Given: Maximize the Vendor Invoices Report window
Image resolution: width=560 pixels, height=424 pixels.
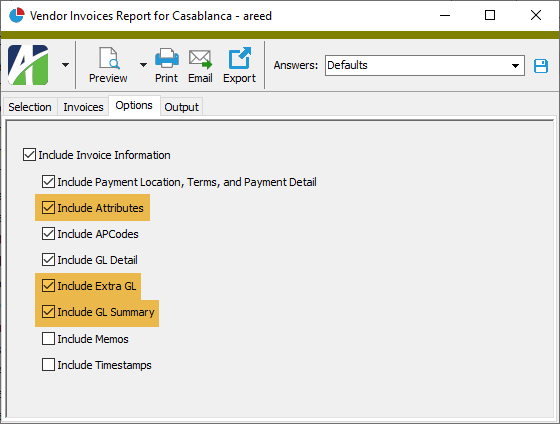Looking at the screenshot, I should pos(490,15).
